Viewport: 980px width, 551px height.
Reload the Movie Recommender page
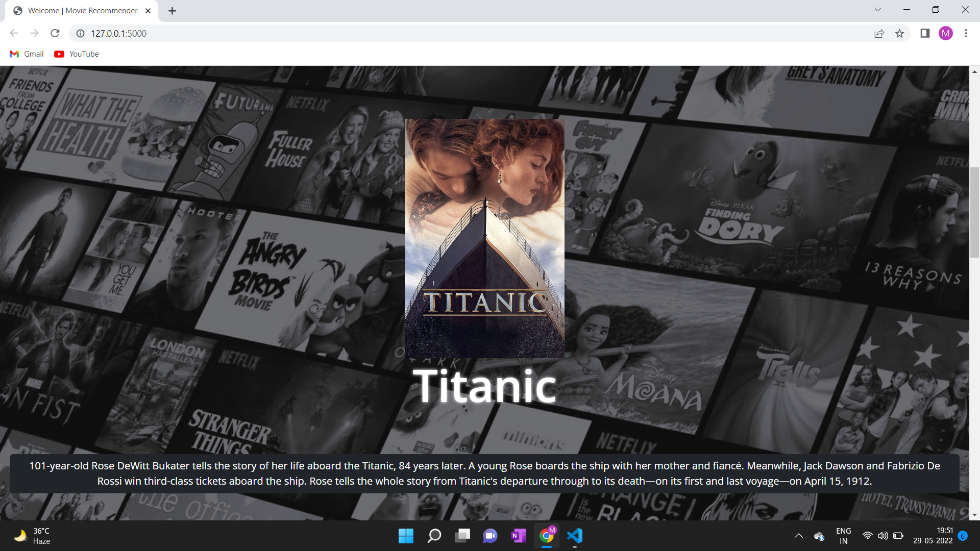(x=55, y=33)
